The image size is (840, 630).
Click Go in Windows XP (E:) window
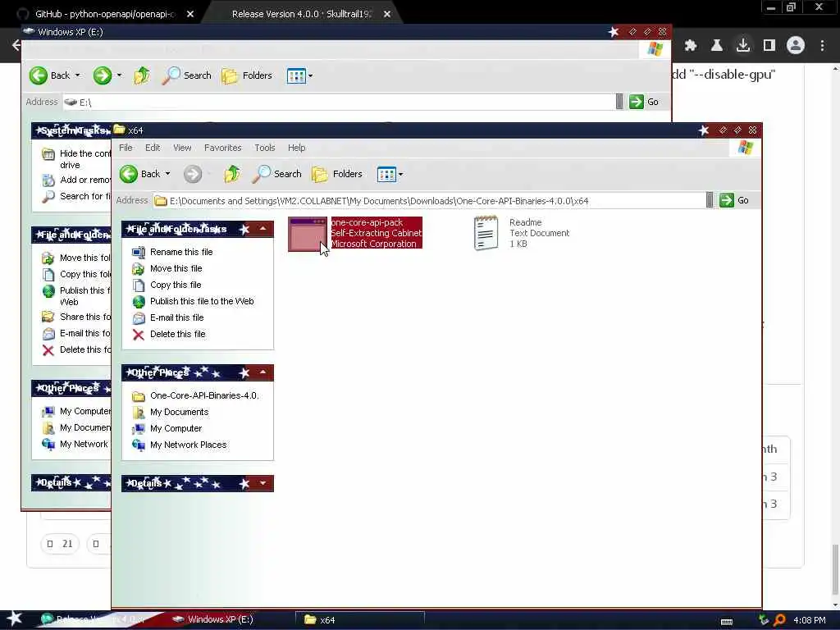coord(644,102)
